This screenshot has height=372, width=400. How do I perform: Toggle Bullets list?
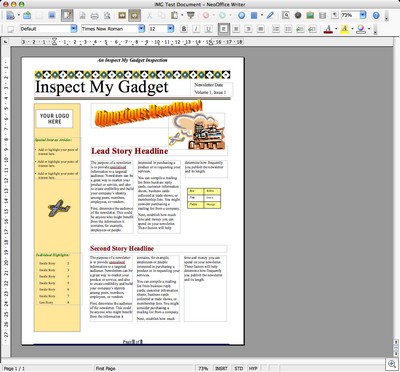(288, 29)
